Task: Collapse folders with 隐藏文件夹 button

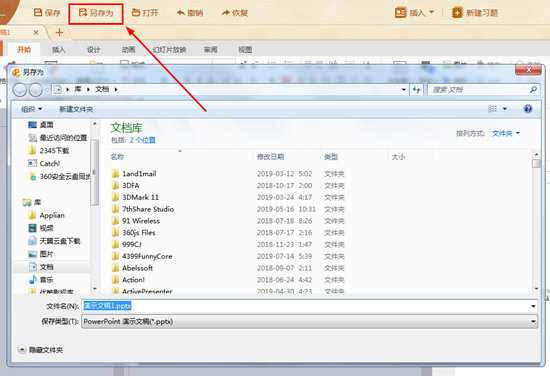Action: click(40, 350)
